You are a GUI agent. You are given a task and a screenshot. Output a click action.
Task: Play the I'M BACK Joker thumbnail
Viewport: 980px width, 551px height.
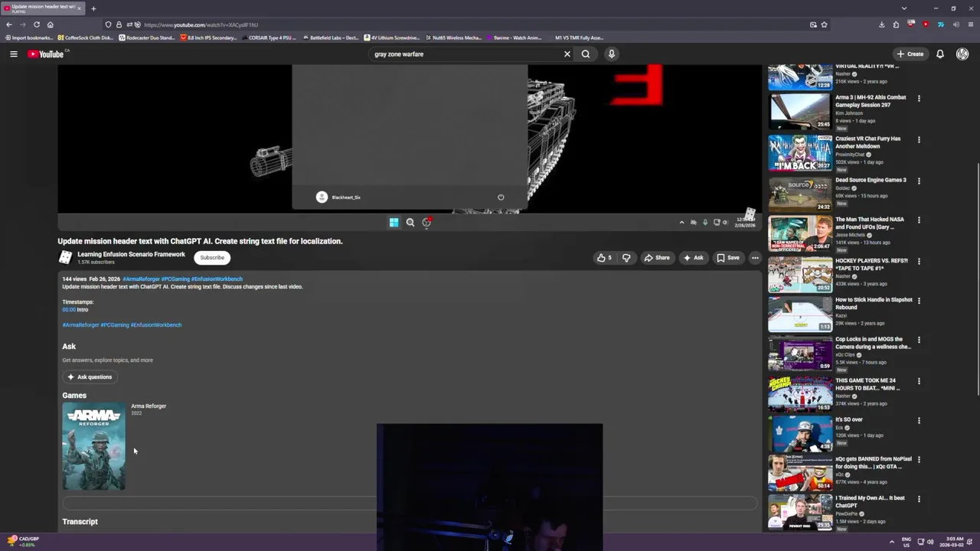pos(800,152)
